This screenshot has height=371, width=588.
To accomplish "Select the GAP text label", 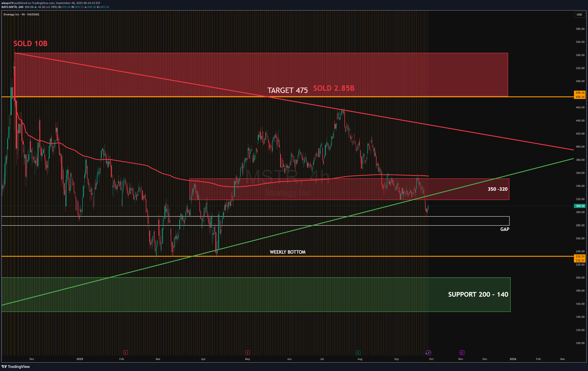I will point(505,229).
